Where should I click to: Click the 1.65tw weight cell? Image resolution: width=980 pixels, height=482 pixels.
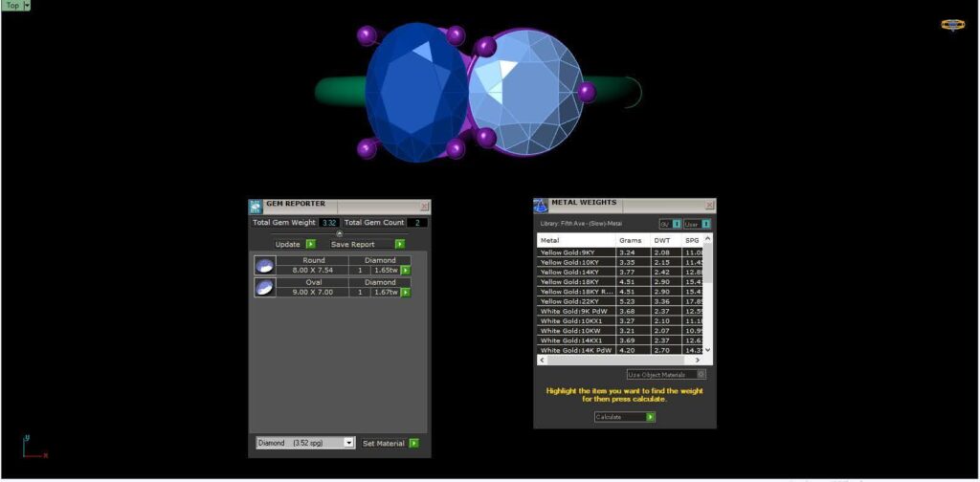point(385,271)
